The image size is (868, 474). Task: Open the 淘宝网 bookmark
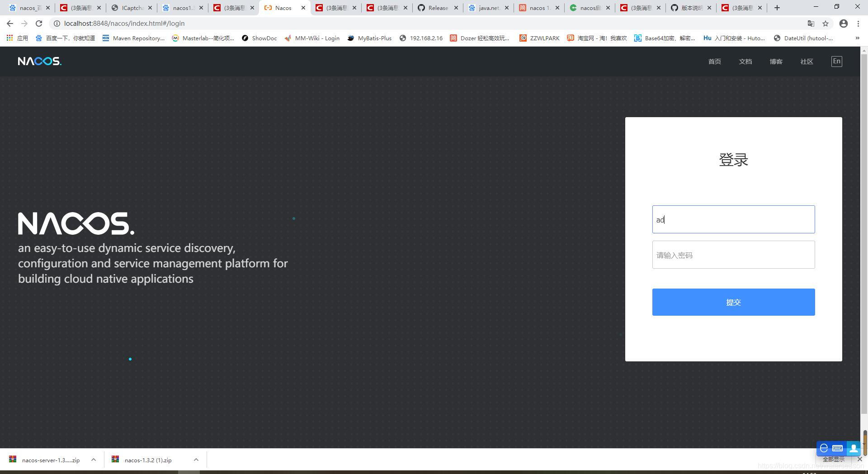click(x=597, y=38)
